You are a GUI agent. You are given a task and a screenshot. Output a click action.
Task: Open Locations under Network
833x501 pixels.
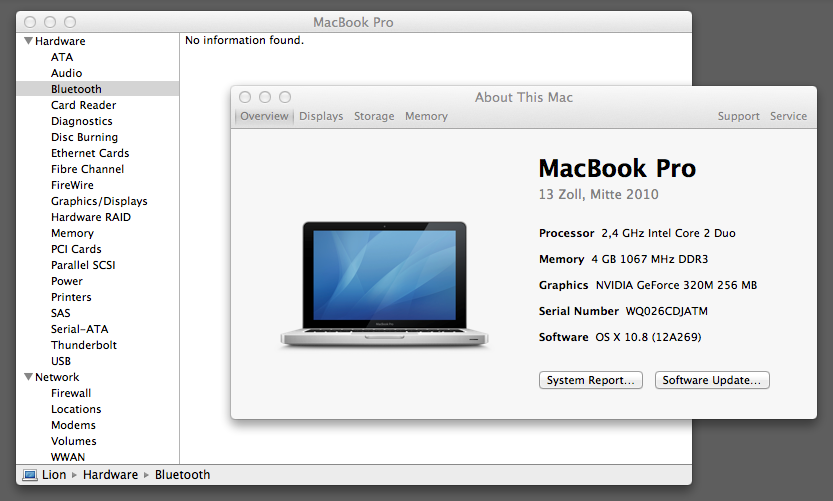tap(76, 409)
